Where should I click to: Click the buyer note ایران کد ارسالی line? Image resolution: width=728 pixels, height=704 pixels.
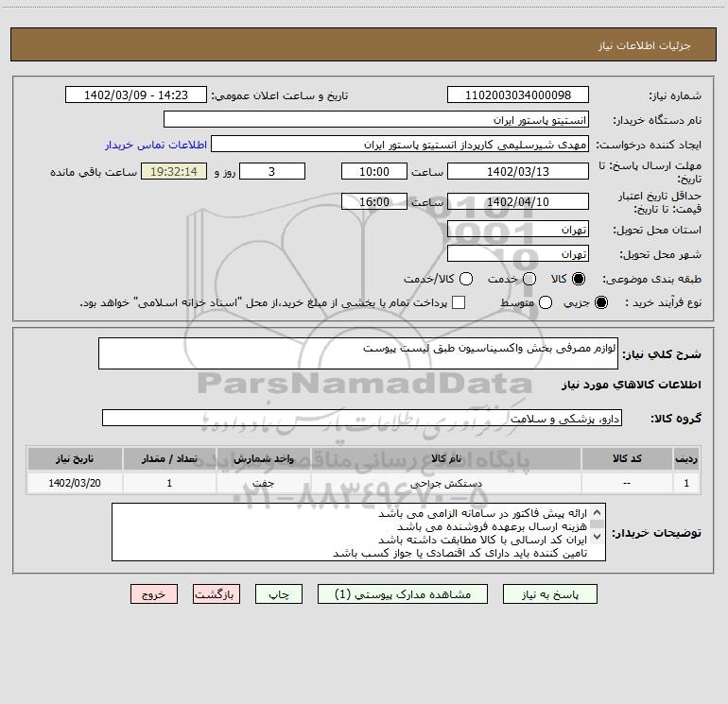click(483, 540)
